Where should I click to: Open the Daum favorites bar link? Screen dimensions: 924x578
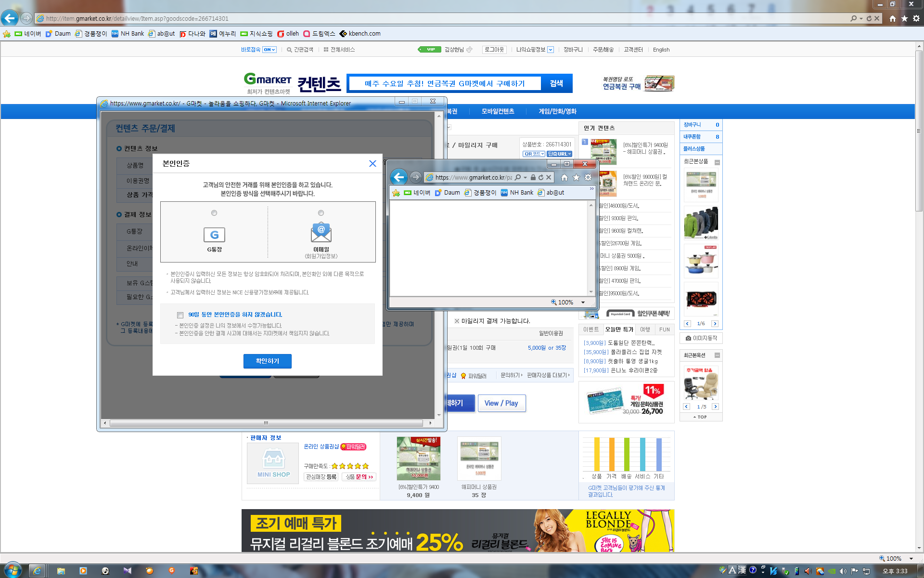(x=58, y=34)
